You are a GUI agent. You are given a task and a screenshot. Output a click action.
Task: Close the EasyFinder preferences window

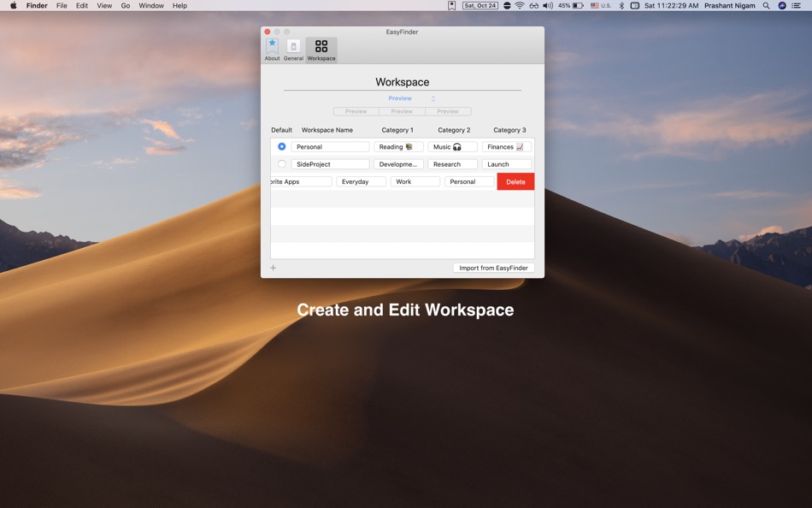tap(268, 32)
